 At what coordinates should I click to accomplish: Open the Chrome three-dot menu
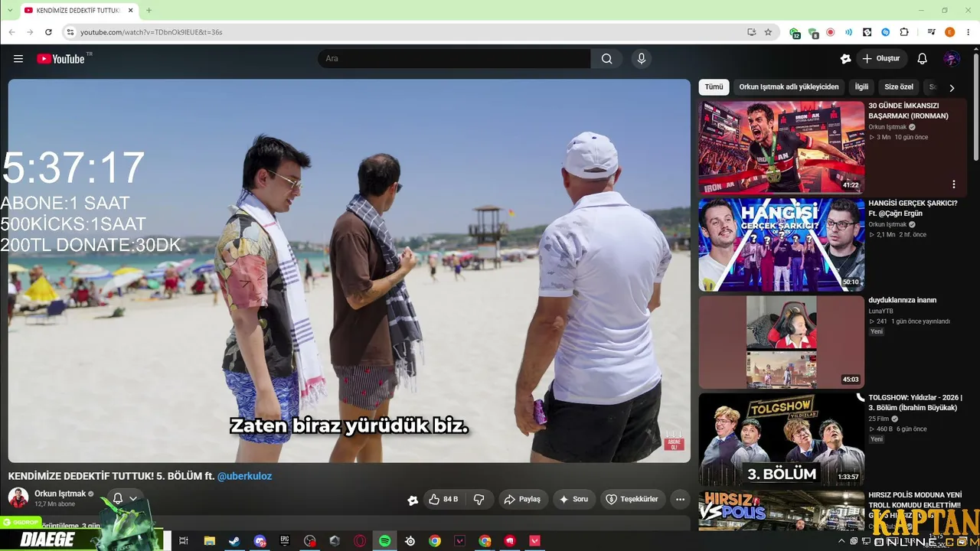[968, 32]
